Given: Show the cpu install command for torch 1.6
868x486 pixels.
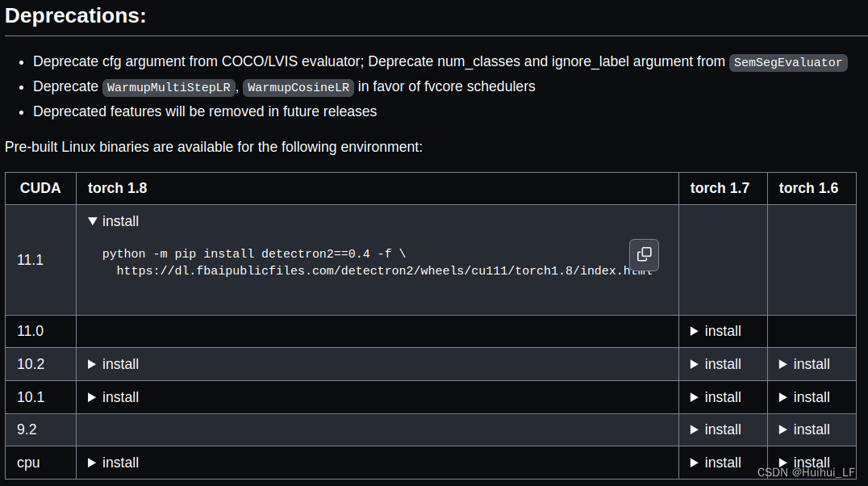Looking at the screenshot, I should pos(803,463).
